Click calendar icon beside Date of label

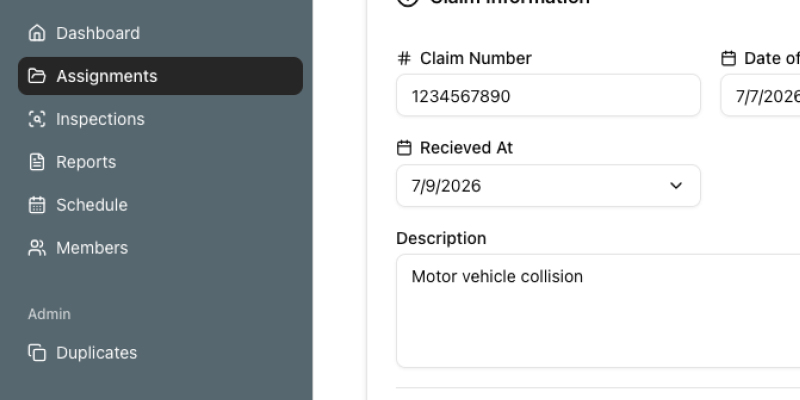pos(729,58)
